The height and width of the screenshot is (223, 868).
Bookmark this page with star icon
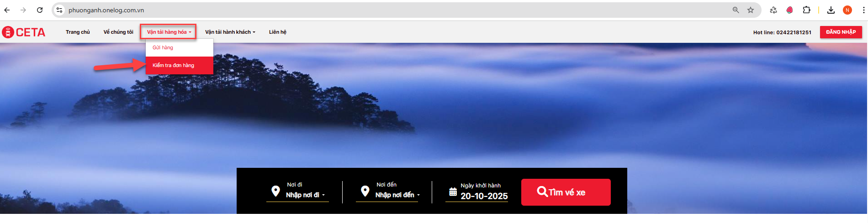pos(751,10)
